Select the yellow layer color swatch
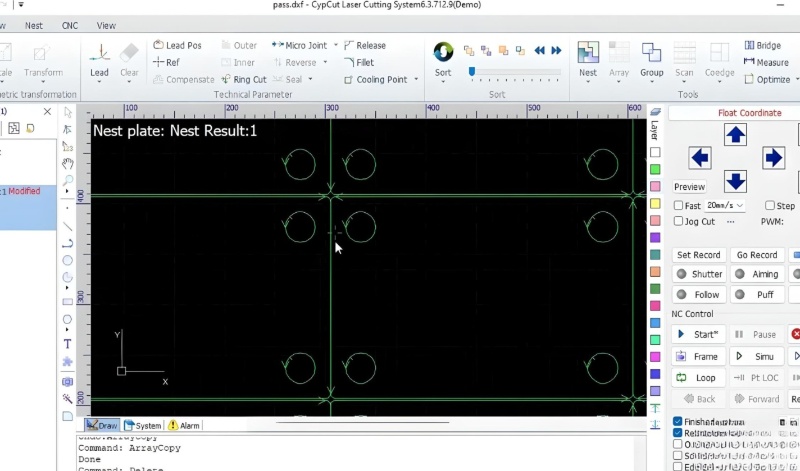This screenshot has height=471, width=800. pyautogui.click(x=655, y=204)
